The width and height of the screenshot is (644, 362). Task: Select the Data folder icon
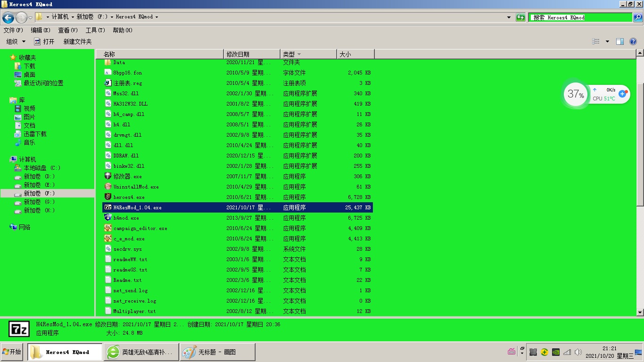coord(108,62)
